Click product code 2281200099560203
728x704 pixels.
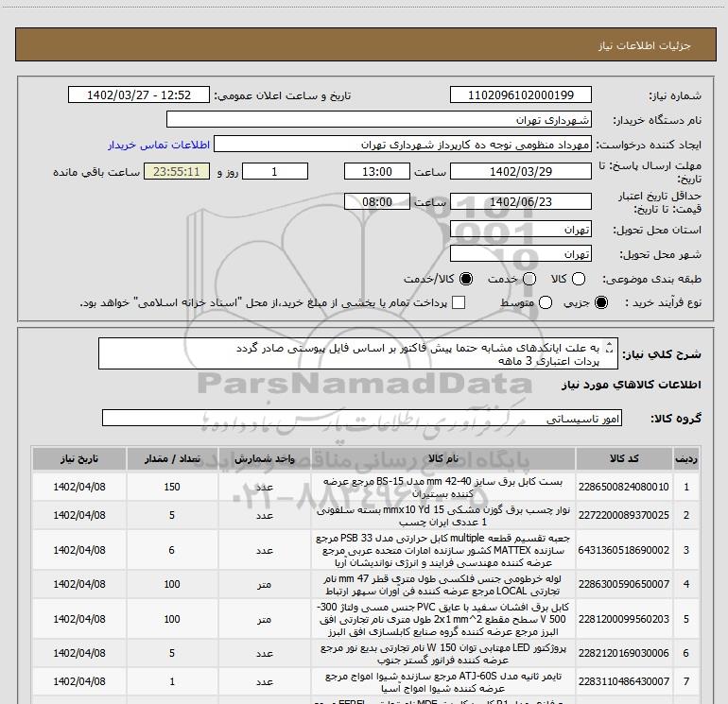pyautogui.click(x=624, y=619)
